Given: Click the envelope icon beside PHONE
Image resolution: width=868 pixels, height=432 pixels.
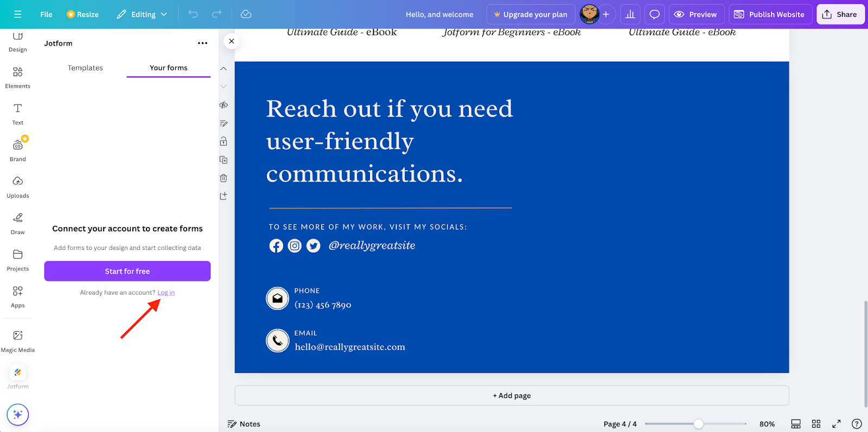Looking at the screenshot, I should point(277,298).
